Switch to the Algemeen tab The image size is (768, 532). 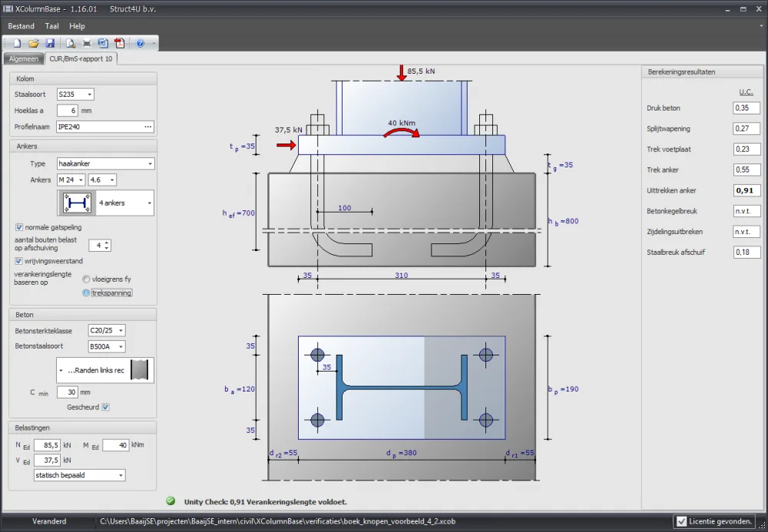tap(24, 59)
